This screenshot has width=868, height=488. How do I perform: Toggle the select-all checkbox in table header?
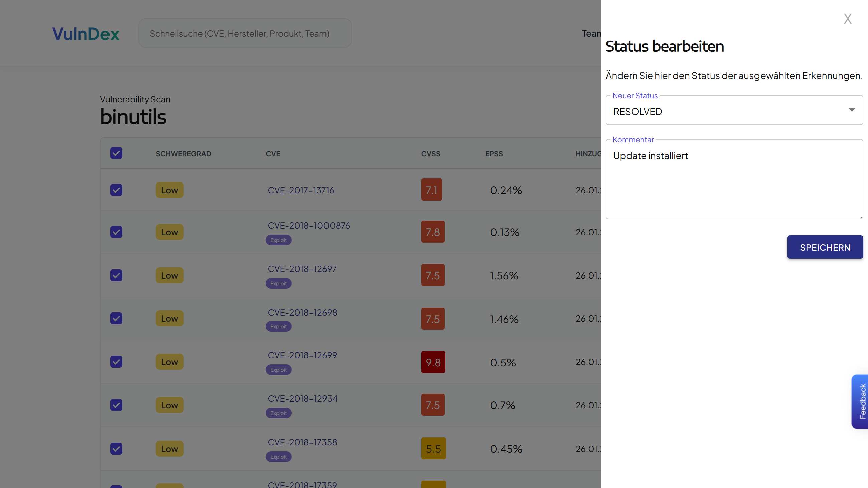point(116,153)
